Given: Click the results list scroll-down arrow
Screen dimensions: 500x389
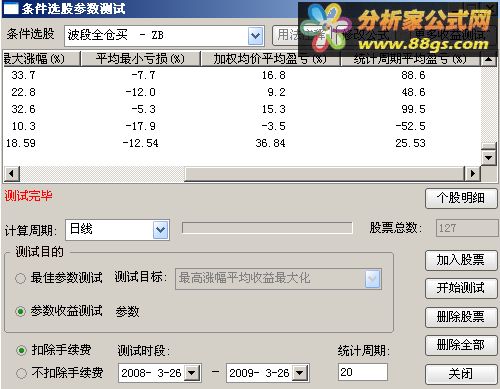Looking at the screenshot, I should pos(488,158).
